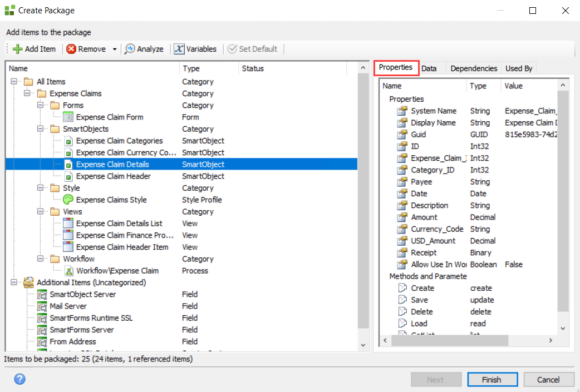Open the Data tab

pyautogui.click(x=429, y=68)
